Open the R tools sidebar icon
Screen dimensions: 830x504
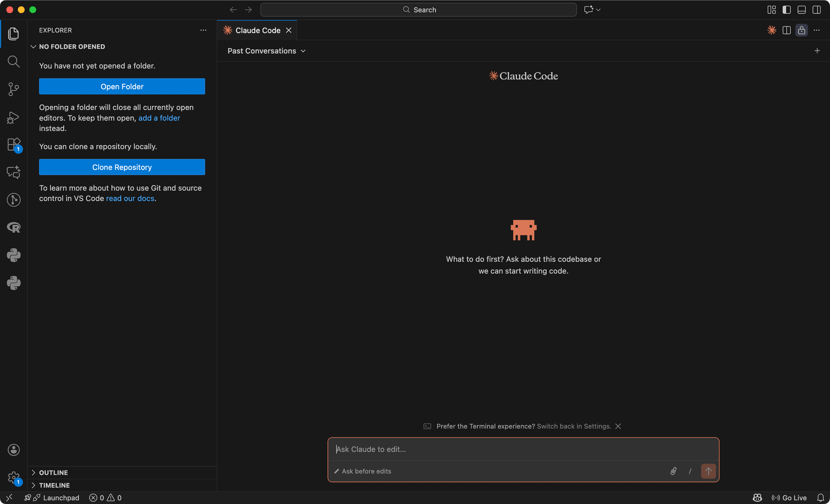click(14, 227)
